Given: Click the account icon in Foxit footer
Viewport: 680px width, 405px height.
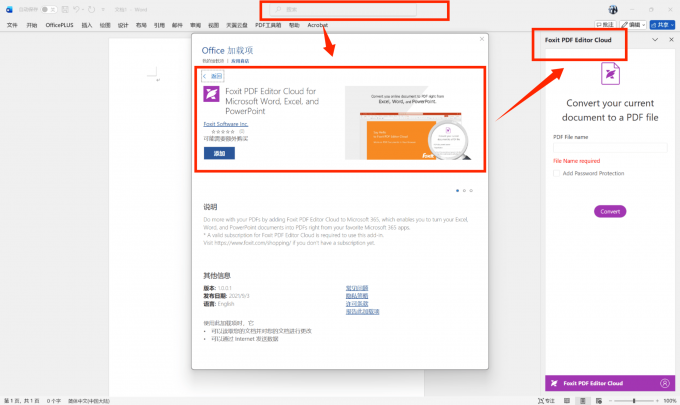Looking at the screenshot, I should (x=665, y=383).
